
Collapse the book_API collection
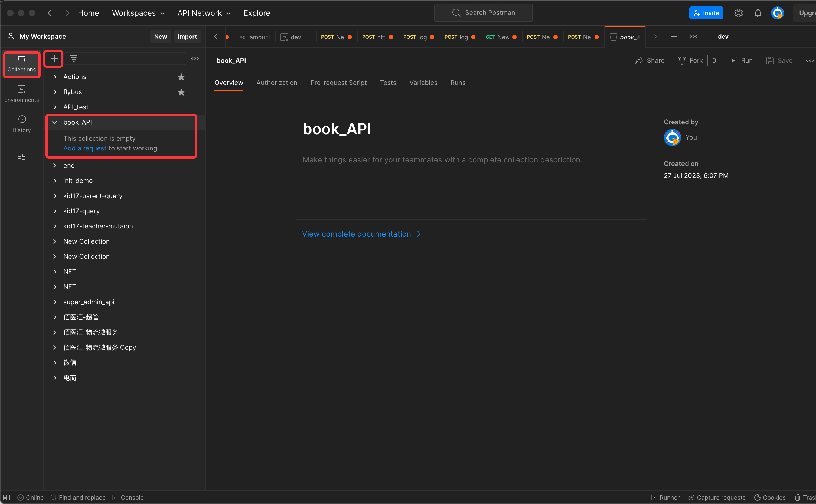pyautogui.click(x=55, y=122)
